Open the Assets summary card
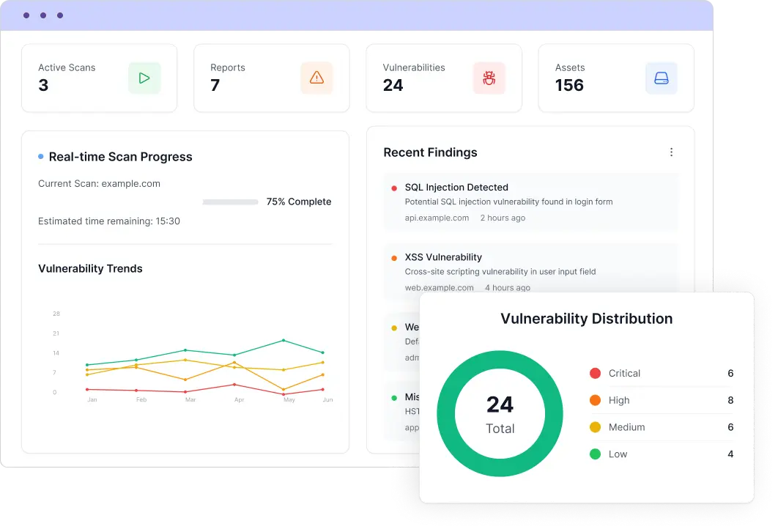Viewport: 778px width, 532px height. (x=615, y=78)
